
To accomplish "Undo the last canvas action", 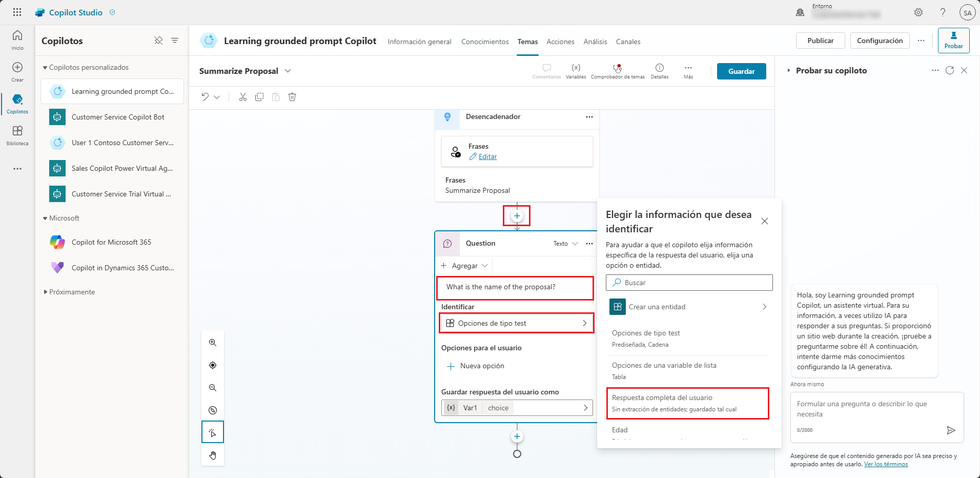I will pyautogui.click(x=205, y=97).
